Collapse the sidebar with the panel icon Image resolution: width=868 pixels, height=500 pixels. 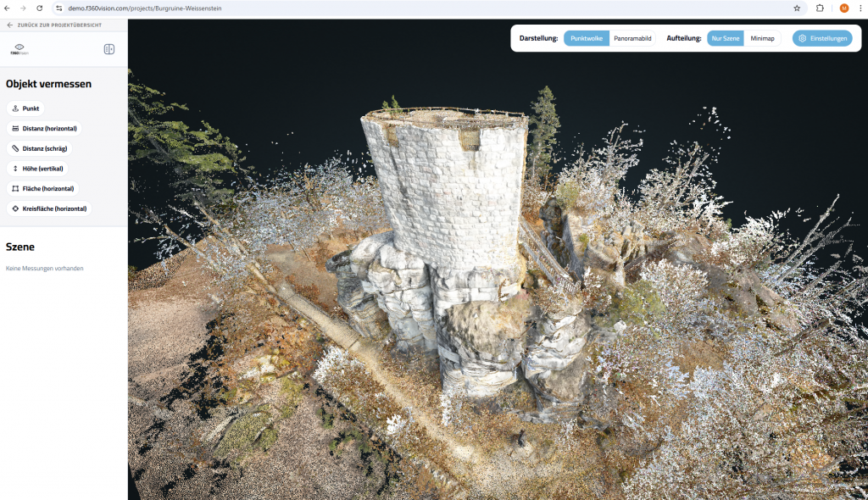(109, 49)
